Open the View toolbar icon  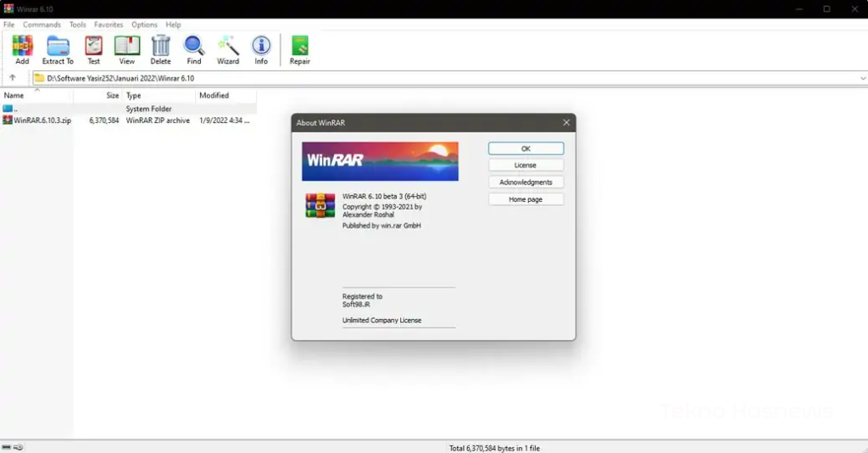coord(126,48)
